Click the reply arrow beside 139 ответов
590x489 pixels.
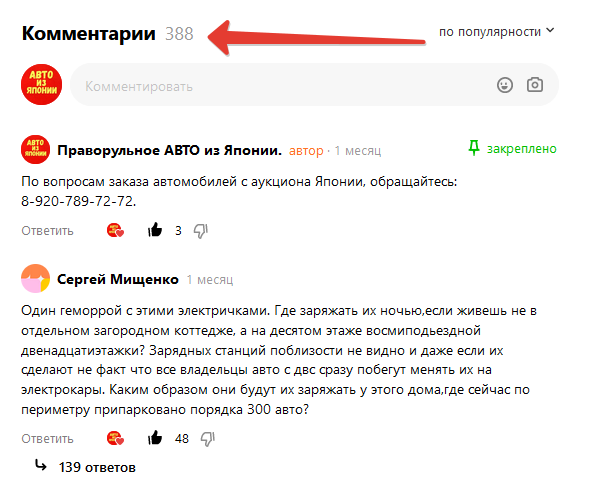[41, 465]
